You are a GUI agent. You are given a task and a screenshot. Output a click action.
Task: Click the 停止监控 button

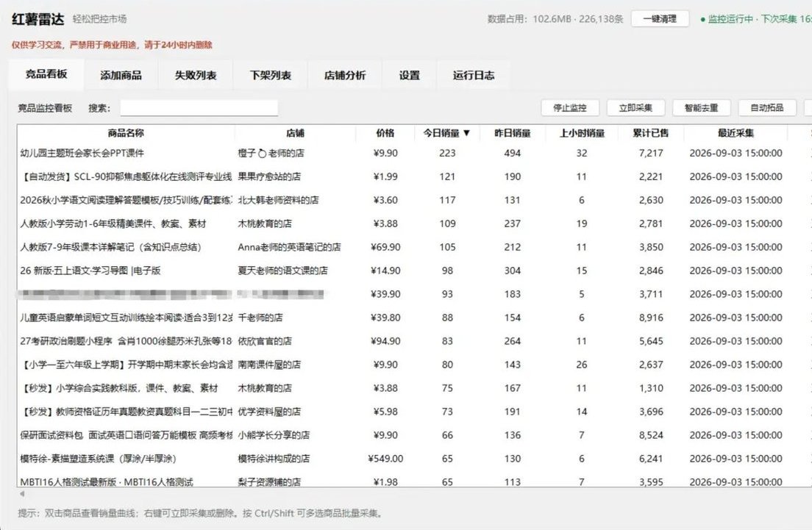569,107
